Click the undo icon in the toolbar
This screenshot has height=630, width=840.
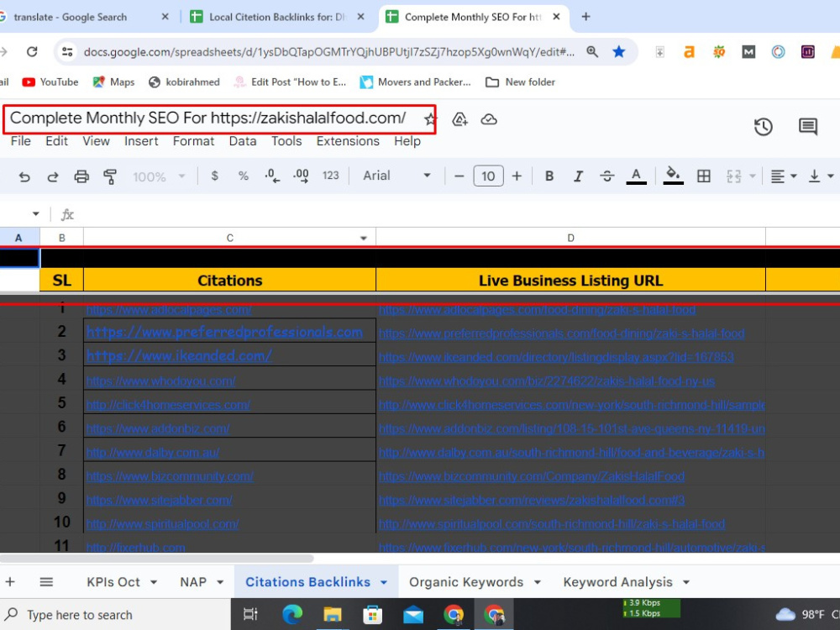pos(24,176)
